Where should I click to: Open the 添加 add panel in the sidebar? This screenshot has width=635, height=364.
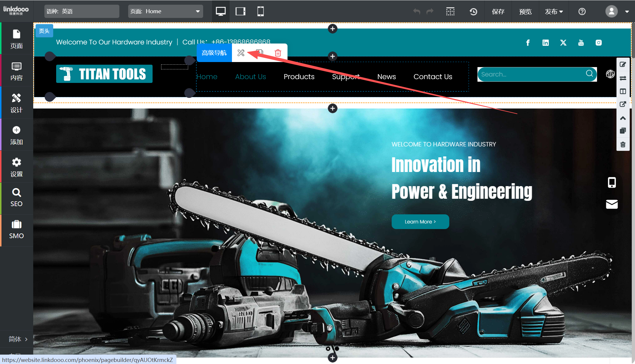[16, 135]
